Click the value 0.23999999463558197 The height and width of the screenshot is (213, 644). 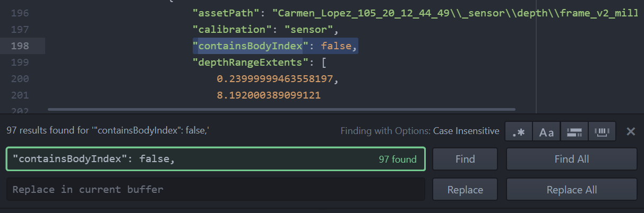(x=276, y=79)
